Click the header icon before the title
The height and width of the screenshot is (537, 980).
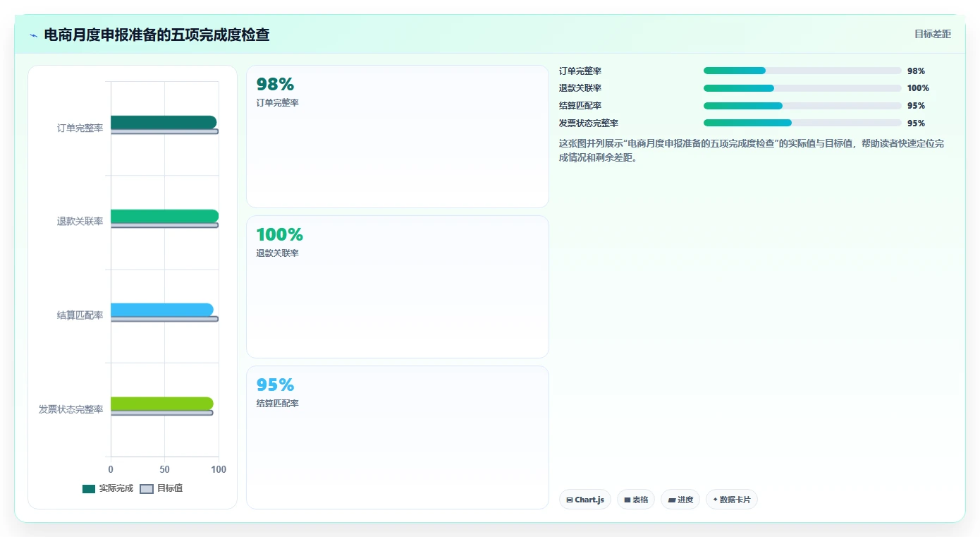[x=33, y=35]
